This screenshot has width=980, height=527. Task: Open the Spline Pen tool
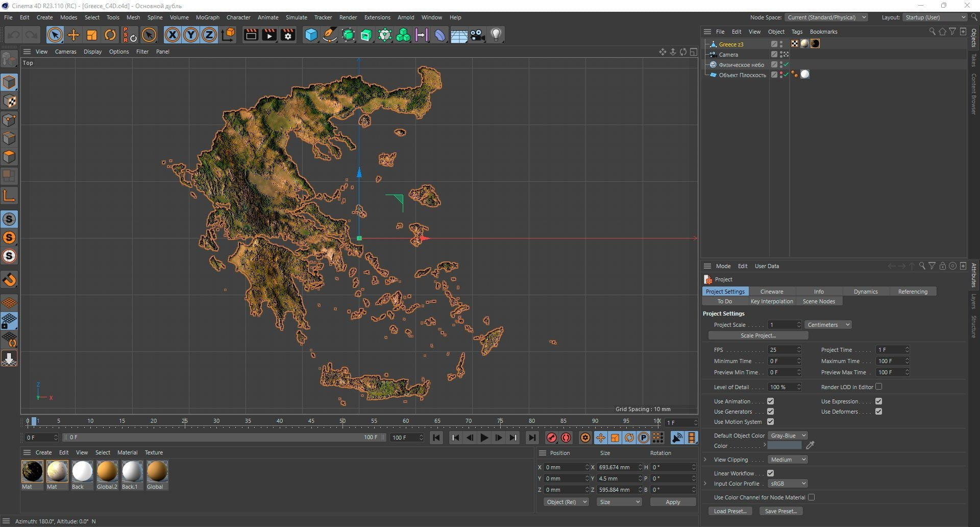[330, 35]
